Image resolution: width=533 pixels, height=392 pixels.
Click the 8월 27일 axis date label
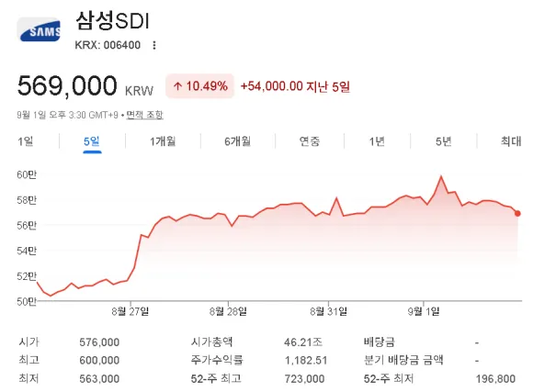coord(130,311)
